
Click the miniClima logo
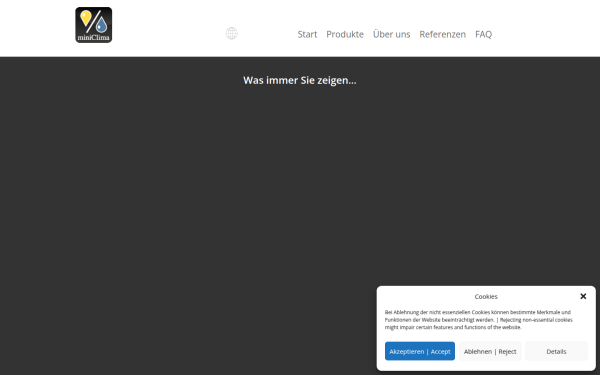tap(94, 25)
